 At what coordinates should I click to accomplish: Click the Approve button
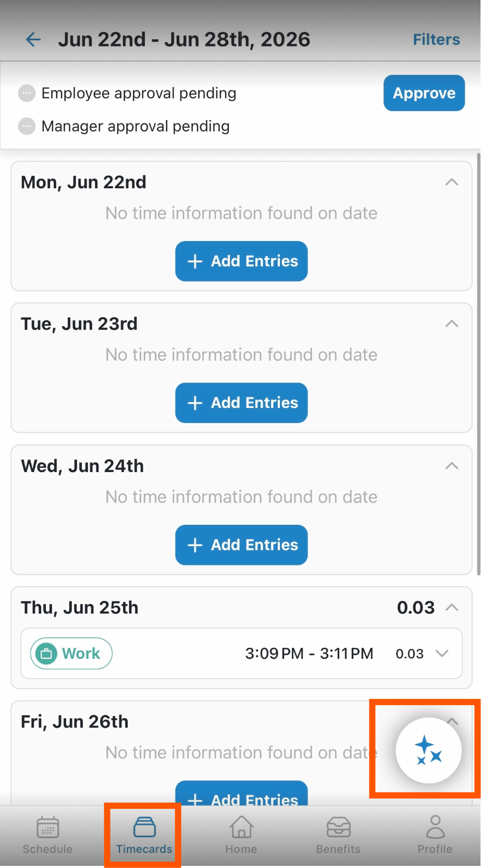tap(424, 93)
